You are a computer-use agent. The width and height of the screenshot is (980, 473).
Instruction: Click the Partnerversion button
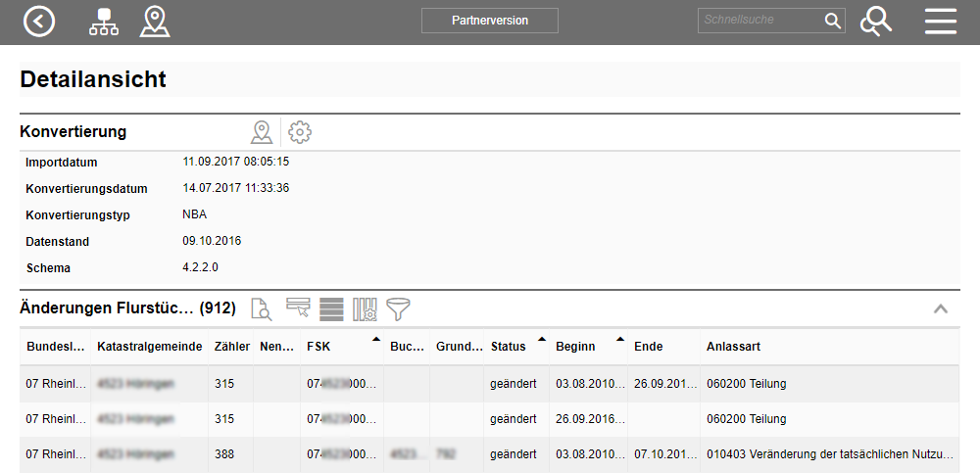point(490,21)
